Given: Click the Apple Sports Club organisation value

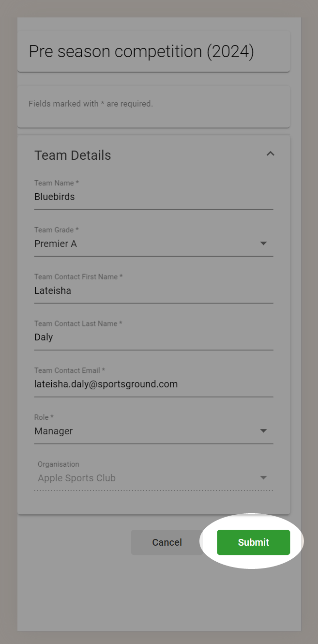Looking at the screenshot, I should (77, 478).
